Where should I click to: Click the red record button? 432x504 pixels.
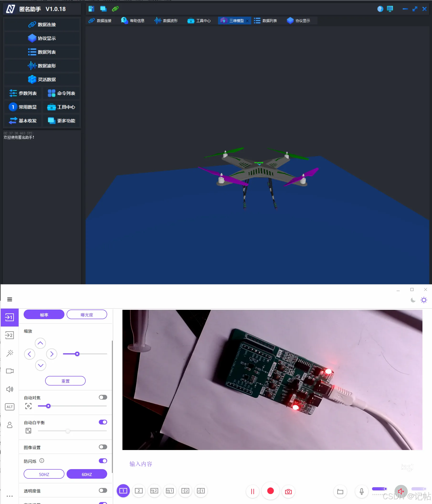[x=270, y=491]
